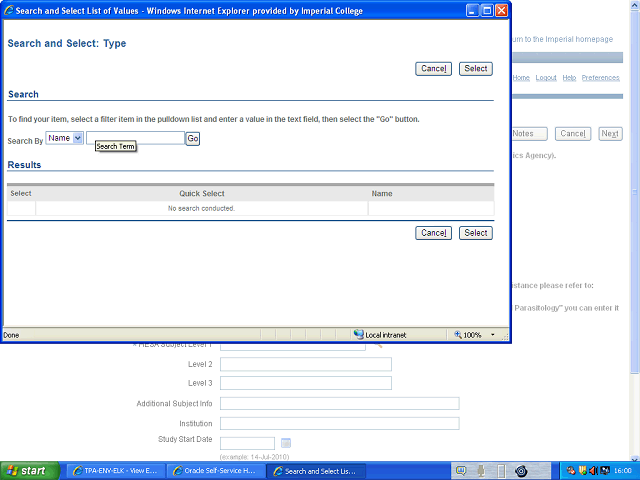Click the Institution text field
The width and height of the screenshot is (640, 480).
click(x=339, y=423)
